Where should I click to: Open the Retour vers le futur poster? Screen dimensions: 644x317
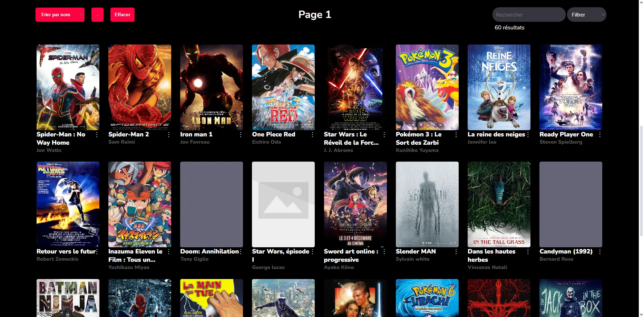(x=68, y=204)
